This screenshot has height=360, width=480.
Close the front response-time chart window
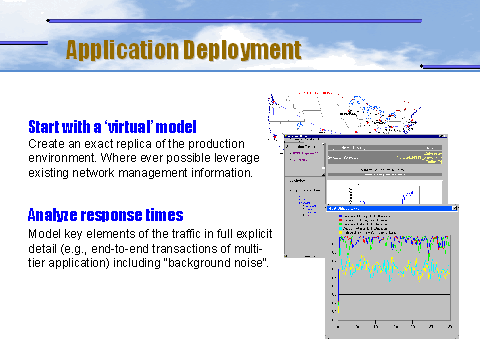[x=454, y=208]
